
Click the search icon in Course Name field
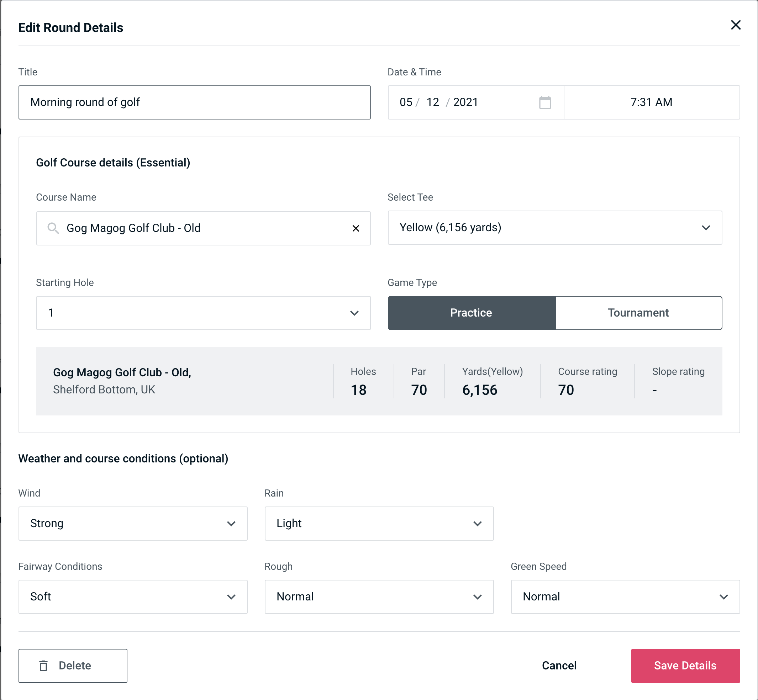coord(53,228)
